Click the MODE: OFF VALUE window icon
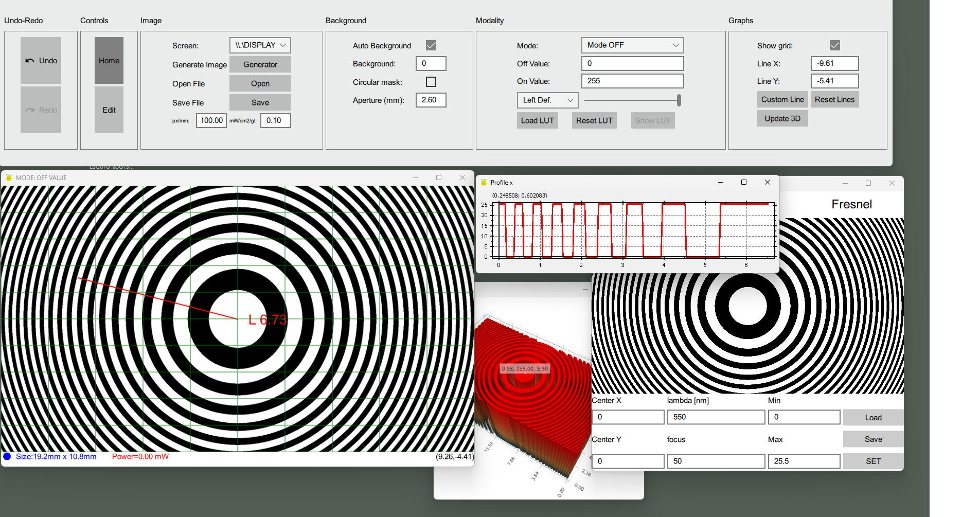Viewport: 980px width, 517px height. click(9, 177)
